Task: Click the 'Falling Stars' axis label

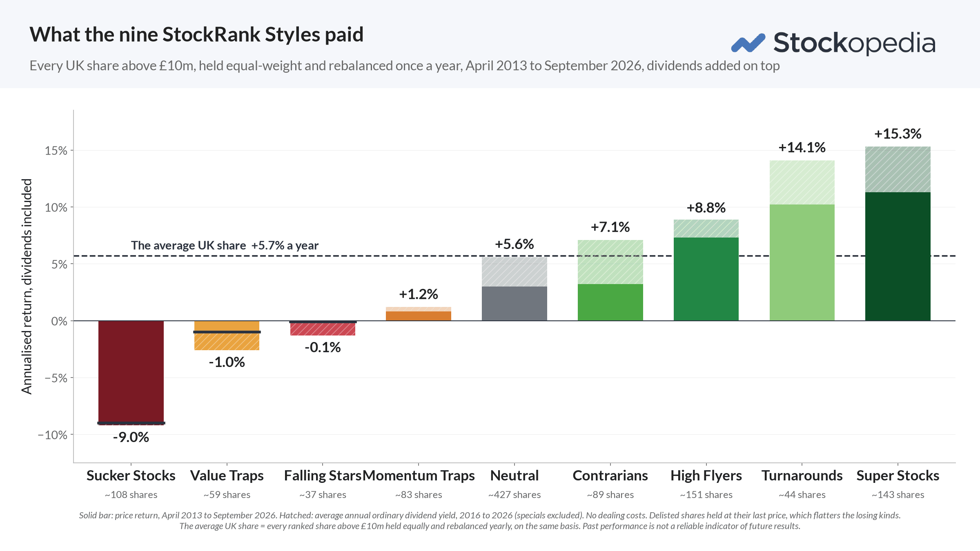Action: [x=323, y=475]
